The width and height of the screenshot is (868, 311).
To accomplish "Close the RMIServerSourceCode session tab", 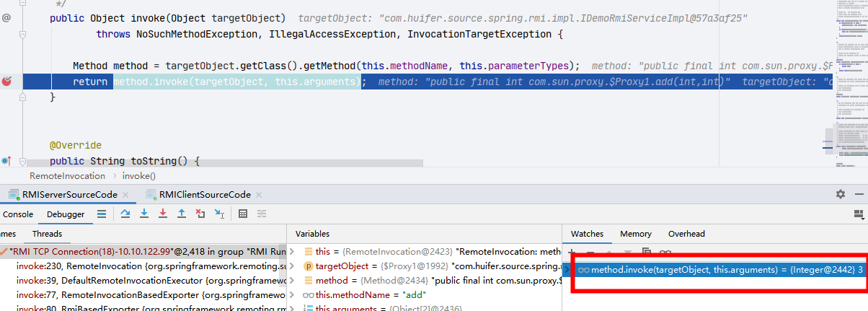I will [125, 195].
